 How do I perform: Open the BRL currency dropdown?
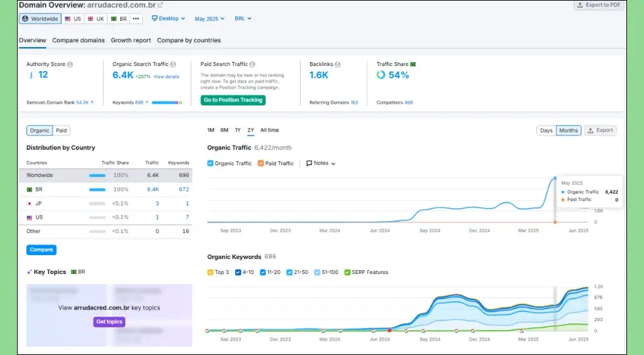243,18
